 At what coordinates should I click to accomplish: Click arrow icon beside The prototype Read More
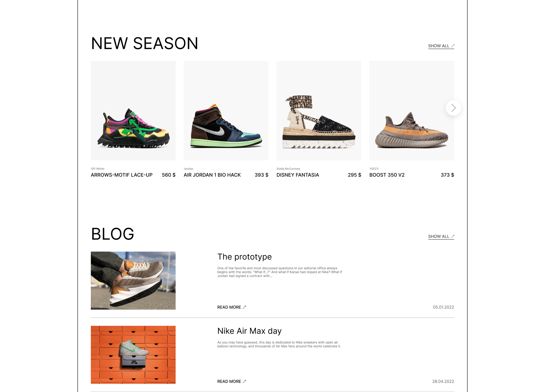coord(244,307)
